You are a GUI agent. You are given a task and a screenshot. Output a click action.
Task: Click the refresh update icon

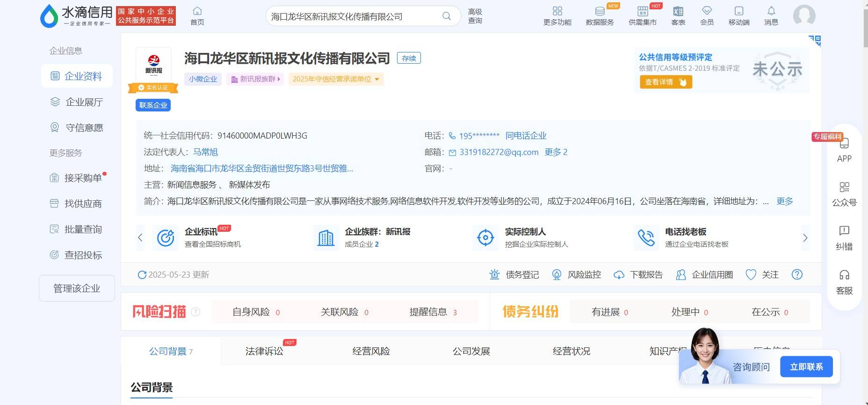142,275
